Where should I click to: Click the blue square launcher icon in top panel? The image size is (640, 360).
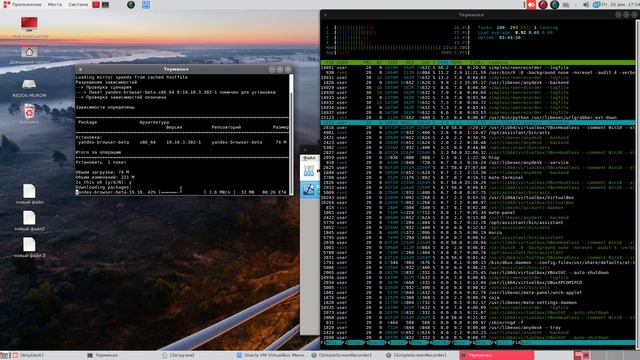coord(146,4)
